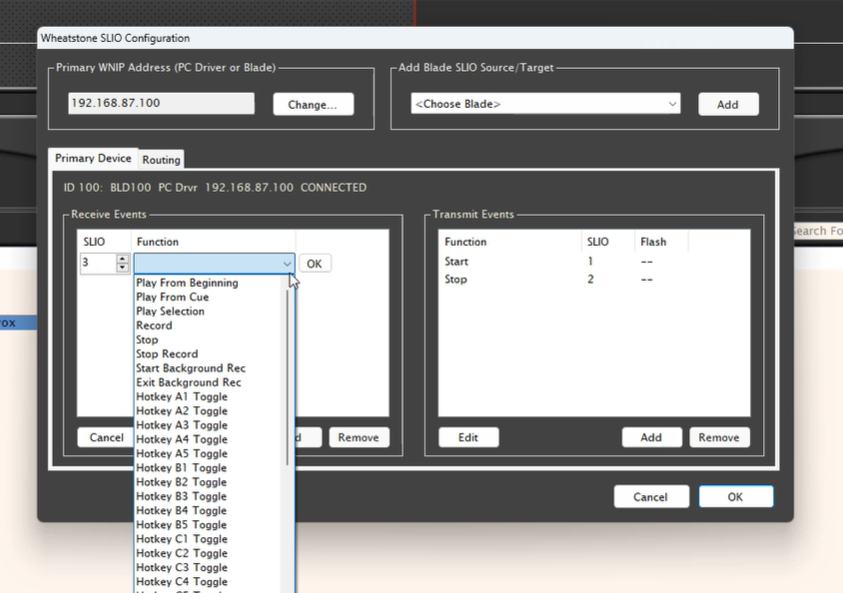Collapse the Function dropdown via its arrow

click(x=287, y=263)
